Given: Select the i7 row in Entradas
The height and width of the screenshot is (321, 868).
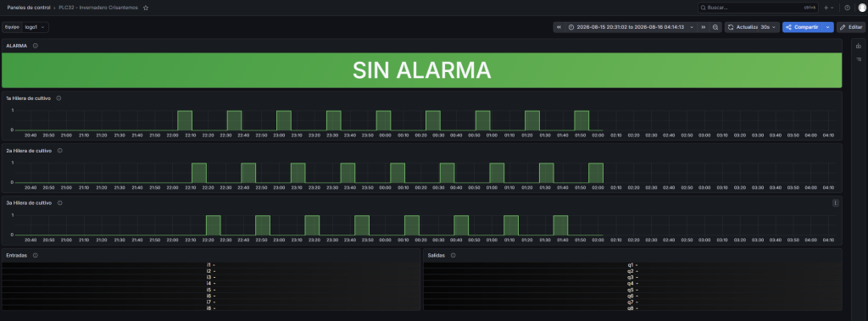Looking at the screenshot, I should click(211, 302).
